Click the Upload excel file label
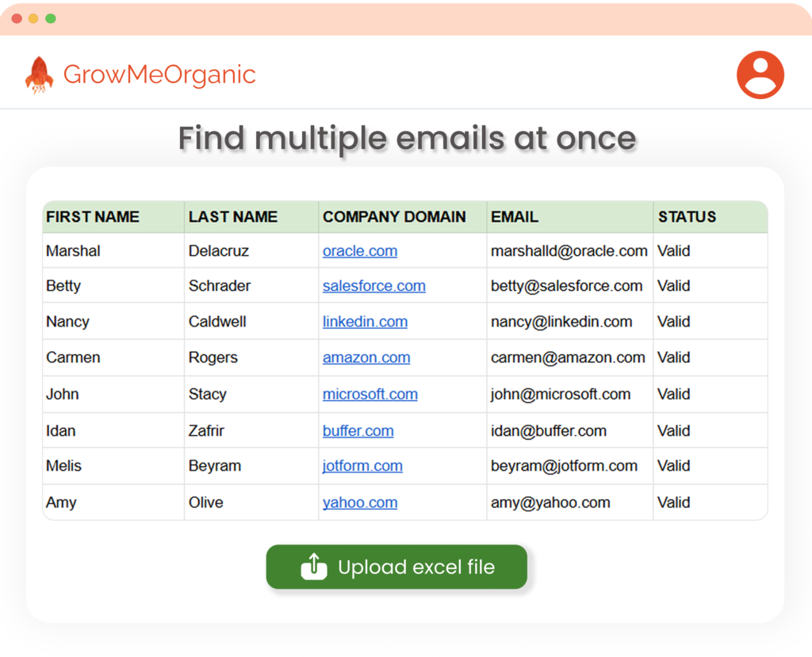Viewport: 812px width, 657px height. tap(416, 567)
